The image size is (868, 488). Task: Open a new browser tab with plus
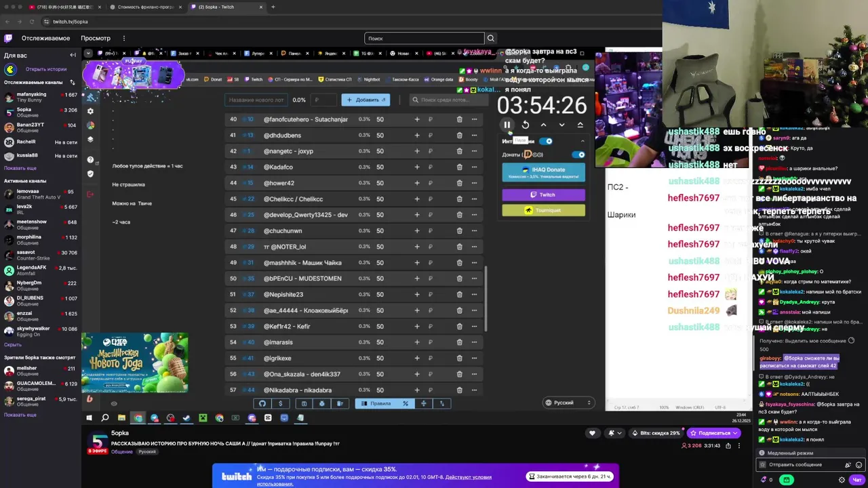[x=273, y=7]
